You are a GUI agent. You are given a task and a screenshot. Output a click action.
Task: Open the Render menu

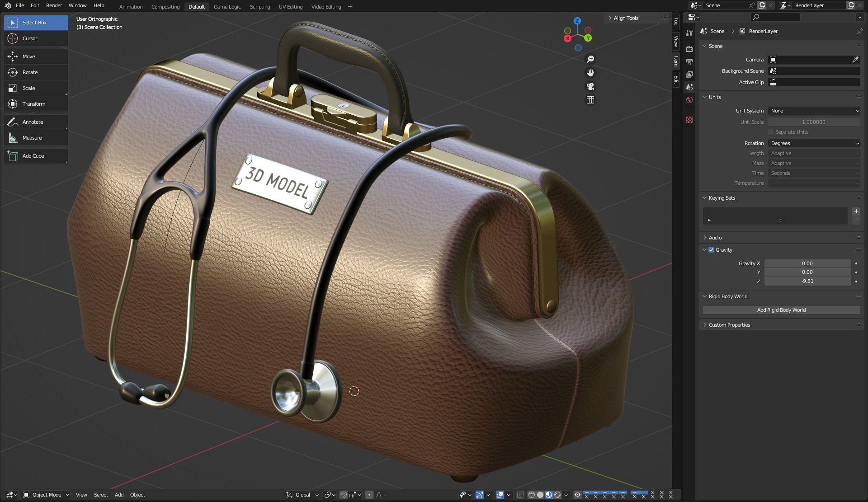pyautogui.click(x=54, y=5)
